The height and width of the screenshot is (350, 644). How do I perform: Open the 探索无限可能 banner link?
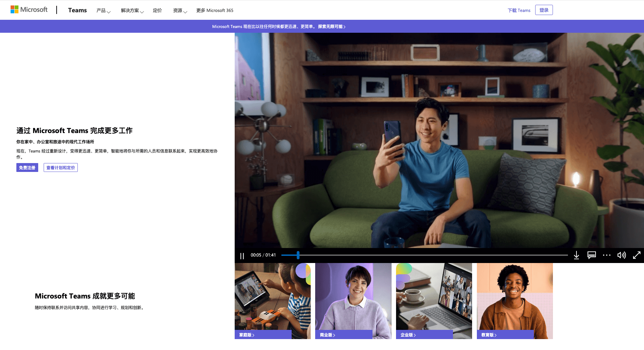pos(332,27)
